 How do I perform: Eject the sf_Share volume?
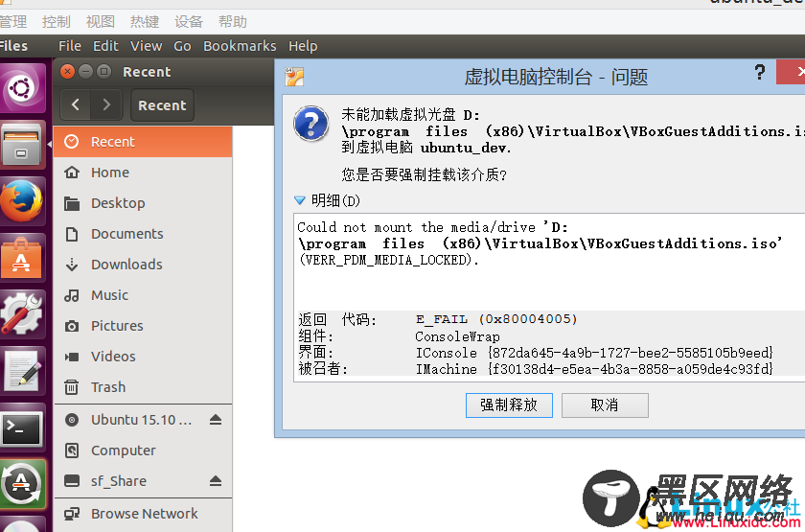[x=216, y=481]
